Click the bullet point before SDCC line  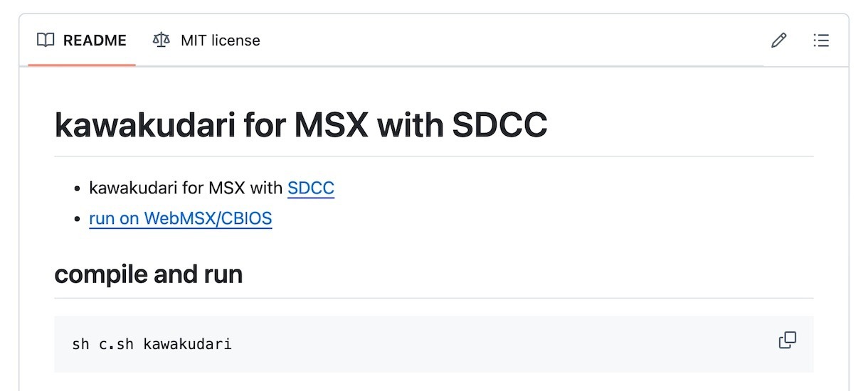(x=78, y=189)
